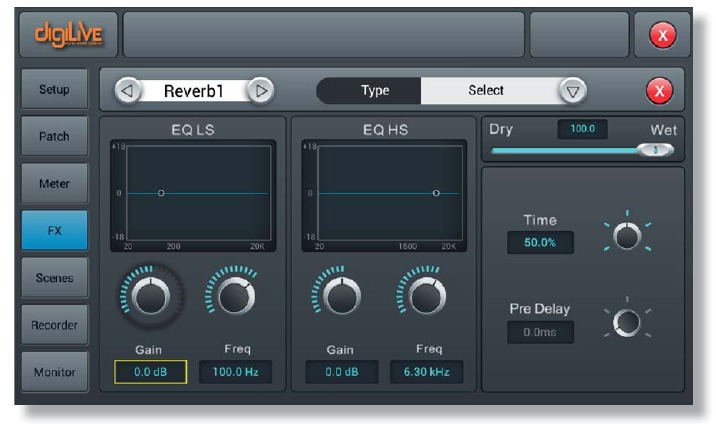This screenshot has height=424, width=716.
Task: Open the Meter page
Action: click(54, 183)
